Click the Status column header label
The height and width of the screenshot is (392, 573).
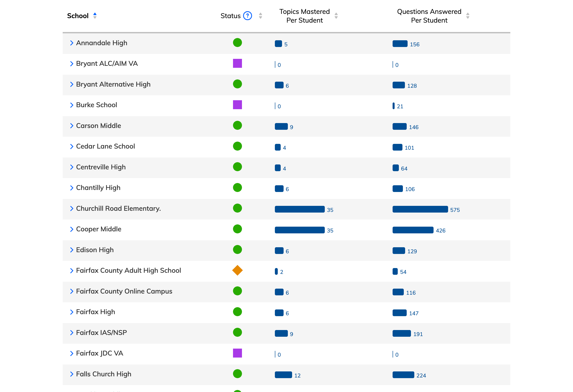[x=230, y=16]
